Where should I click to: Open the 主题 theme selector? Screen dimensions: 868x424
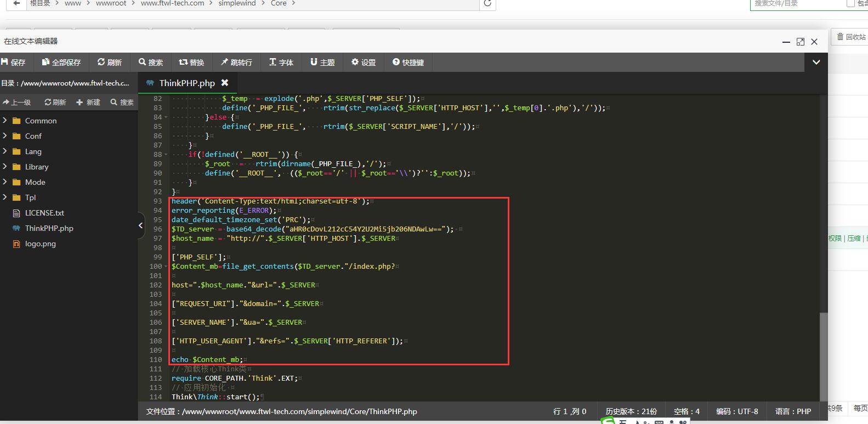(322, 63)
